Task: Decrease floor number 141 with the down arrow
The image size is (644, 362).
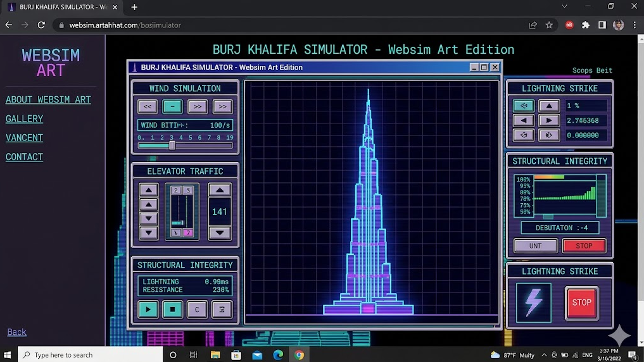Action: (x=220, y=233)
